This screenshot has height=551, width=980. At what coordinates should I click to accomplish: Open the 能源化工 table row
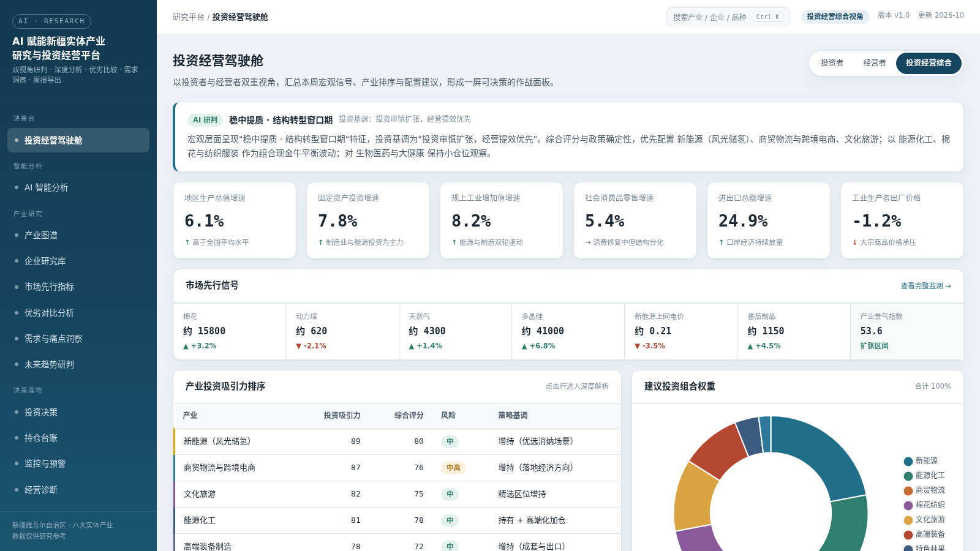click(397, 520)
